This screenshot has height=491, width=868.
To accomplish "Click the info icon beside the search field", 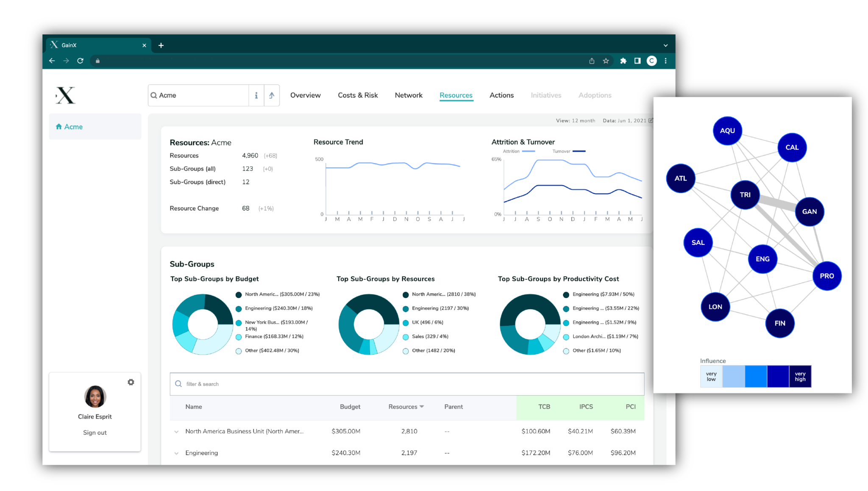I will (x=256, y=95).
